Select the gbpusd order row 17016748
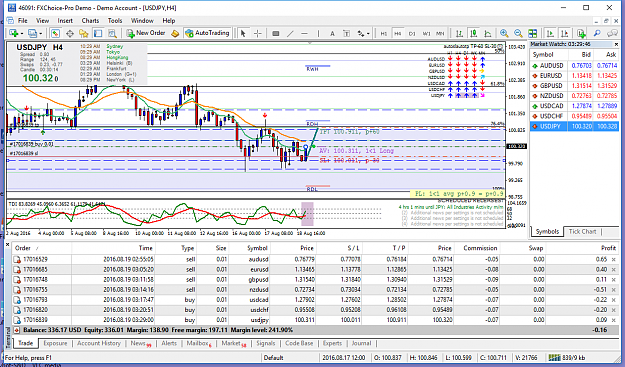The width and height of the screenshot is (625, 367). (315, 279)
